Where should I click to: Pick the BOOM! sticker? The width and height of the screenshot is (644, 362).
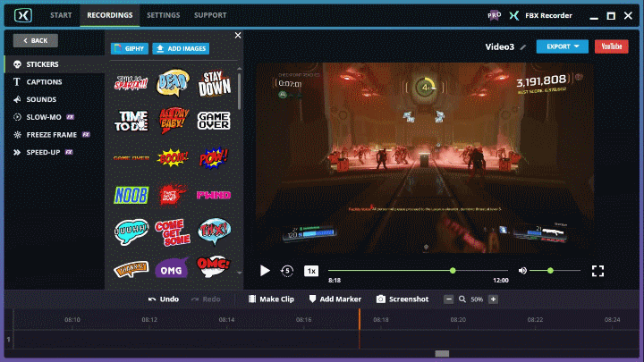click(x=173, y=157)
